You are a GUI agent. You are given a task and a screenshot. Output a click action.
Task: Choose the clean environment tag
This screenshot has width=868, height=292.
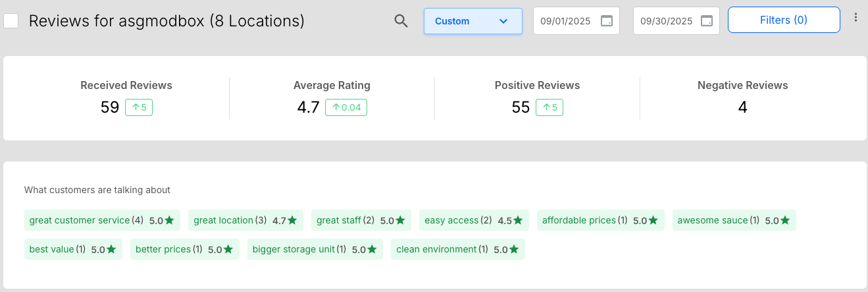pos(457,249)
